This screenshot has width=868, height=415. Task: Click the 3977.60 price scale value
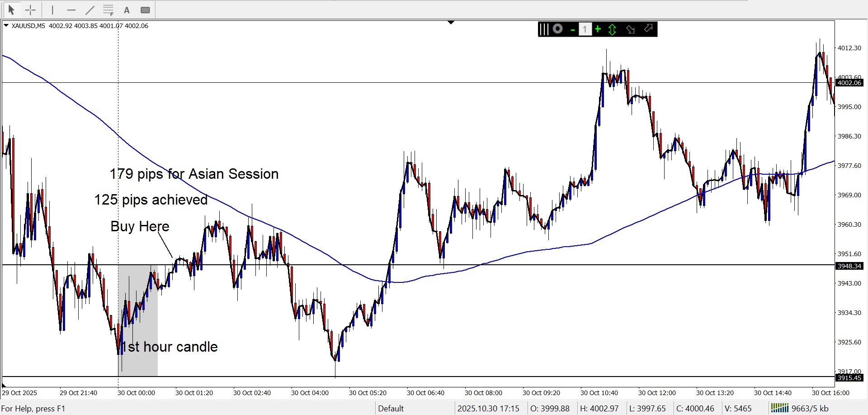(849, 166)
